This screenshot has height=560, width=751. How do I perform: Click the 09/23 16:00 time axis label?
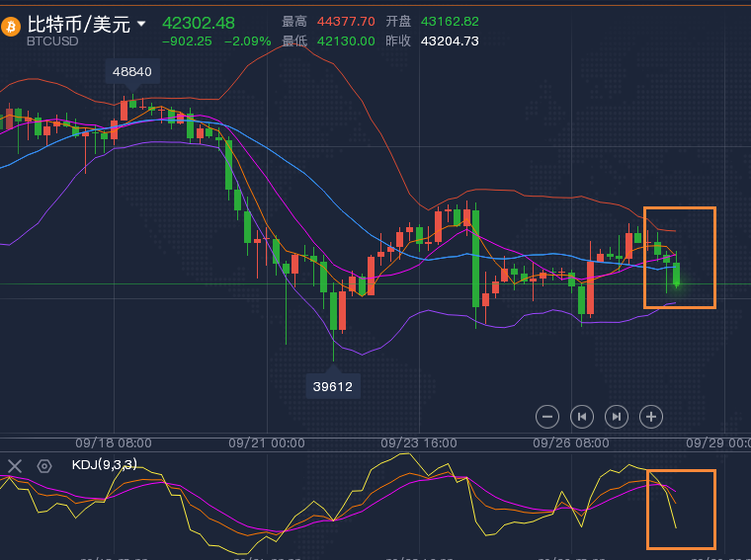coord(418,444)
